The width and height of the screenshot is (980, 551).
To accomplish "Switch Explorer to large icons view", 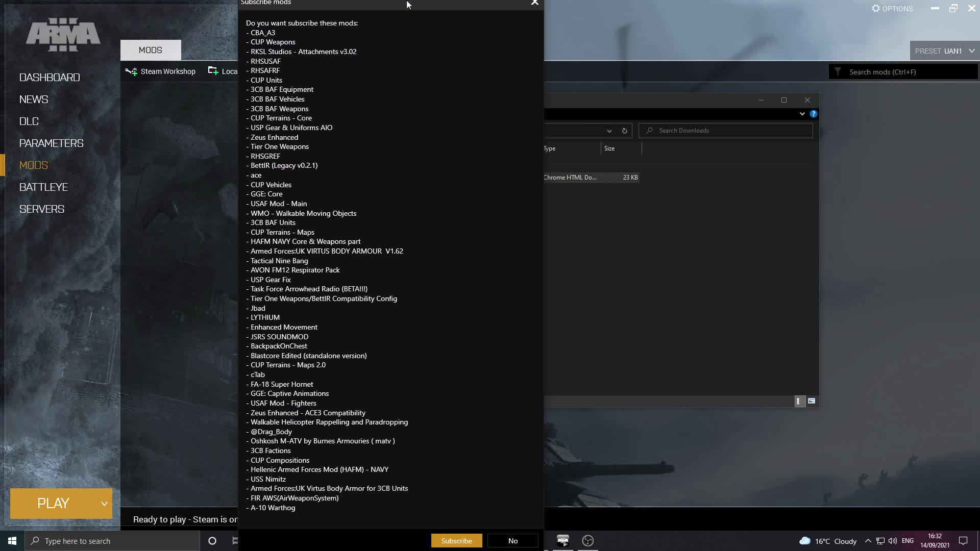I will pyautogui.click(x=811, y=401).
